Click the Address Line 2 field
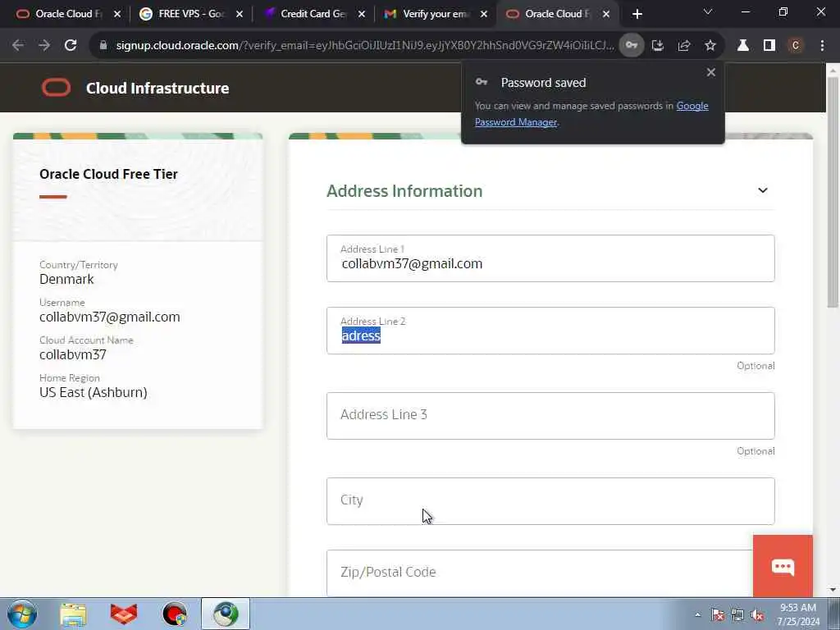The height and width of the screenshot is (630, 840). pyautogui.click(x=550, y=331)
